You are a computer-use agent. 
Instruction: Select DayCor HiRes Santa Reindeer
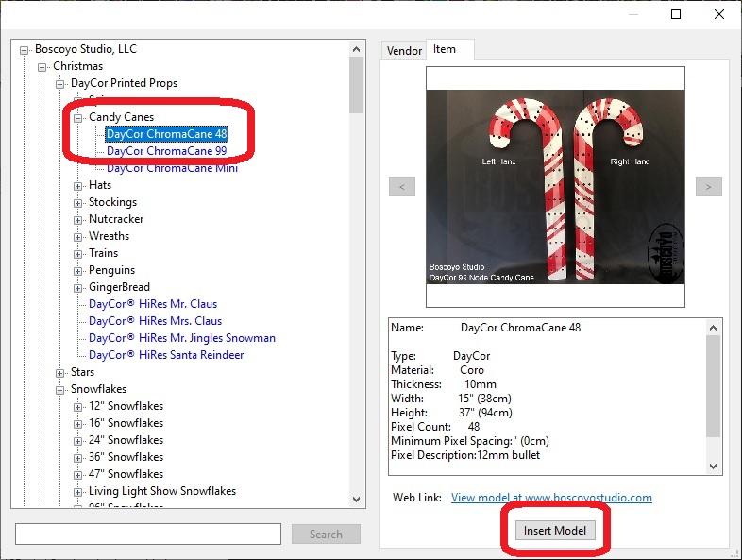166,355
